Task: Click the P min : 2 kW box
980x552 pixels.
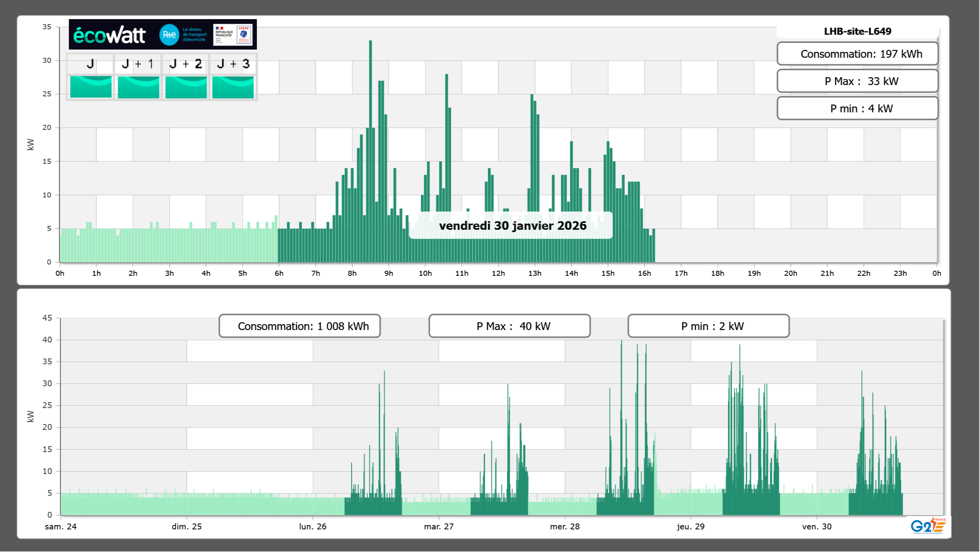Action: pyautogui.click(x=708, y=326)
